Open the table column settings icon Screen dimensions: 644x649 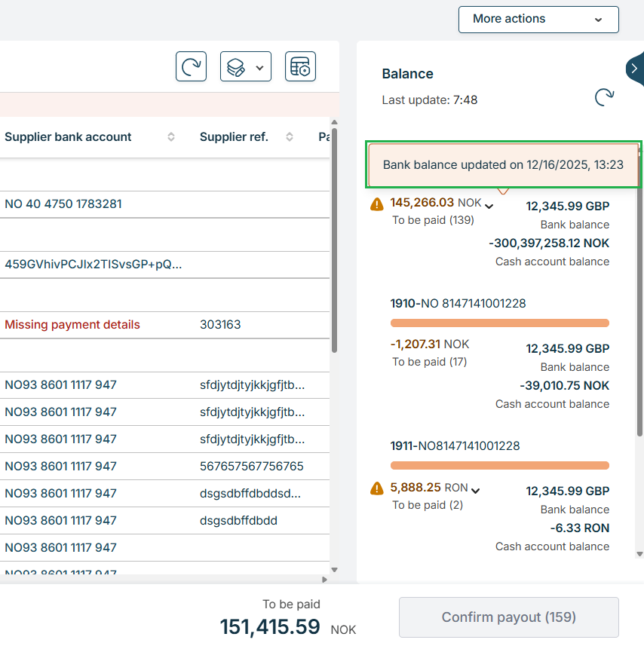[300, 66]
